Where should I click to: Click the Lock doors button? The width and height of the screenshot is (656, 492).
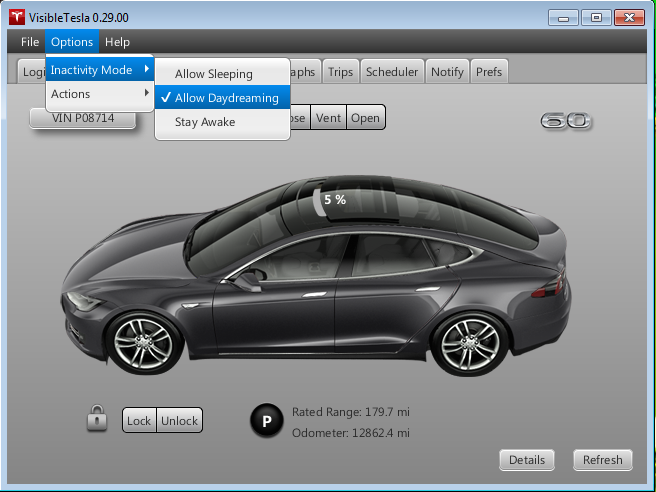coord(139,420)
